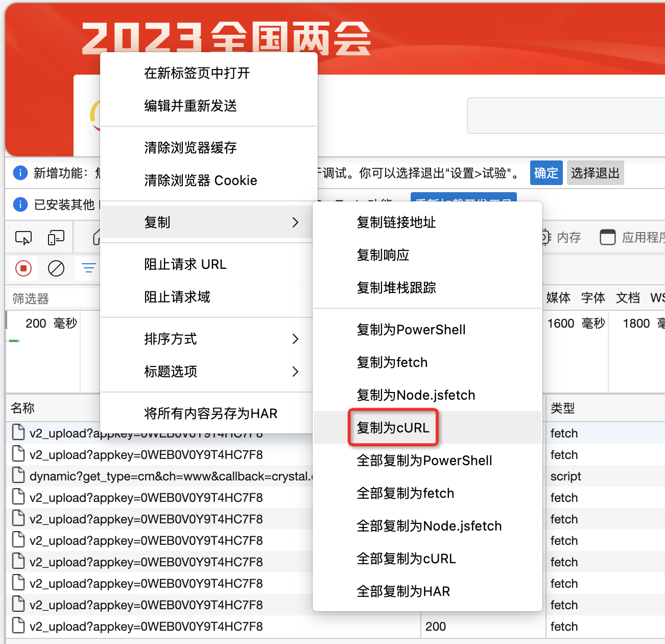Select 复制为cURL from submenu
The height and width of the screenshot is (644, 665).
point(393,428)
